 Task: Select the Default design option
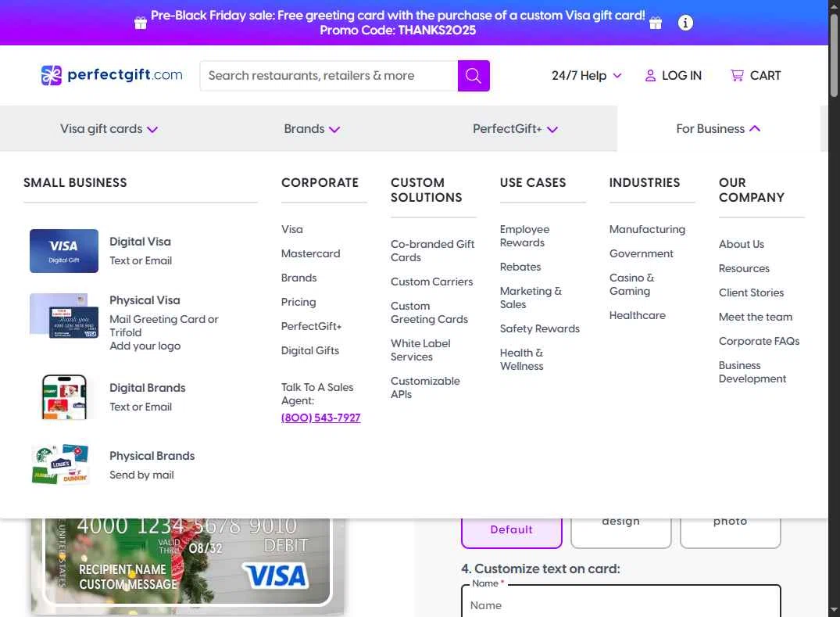click(x=512, y=529)
